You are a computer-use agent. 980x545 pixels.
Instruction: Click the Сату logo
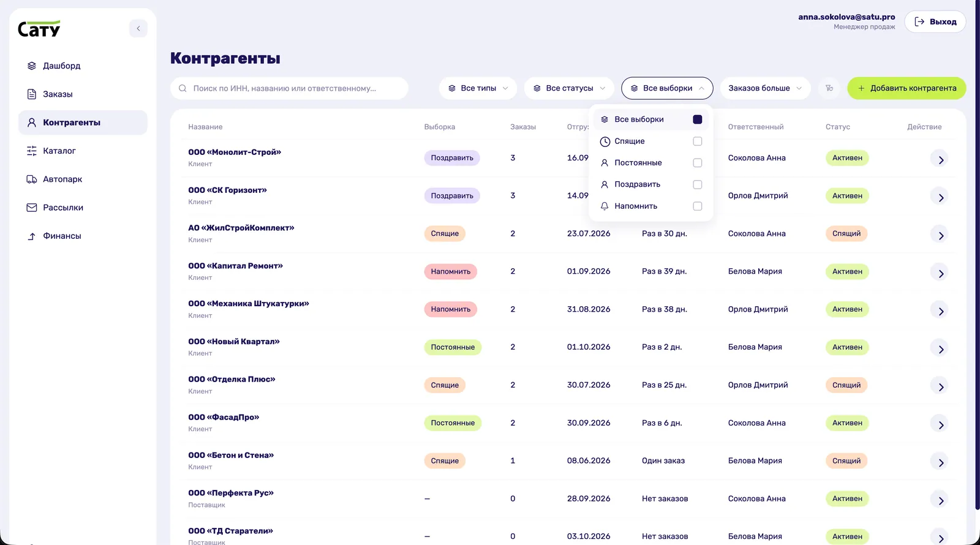(x=39, y=29)
